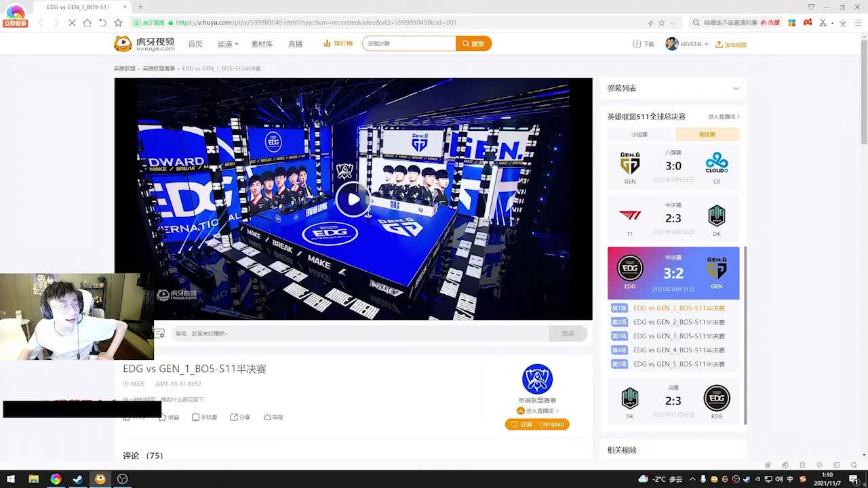Stop loading the page in browser

(x=72, y=22)
